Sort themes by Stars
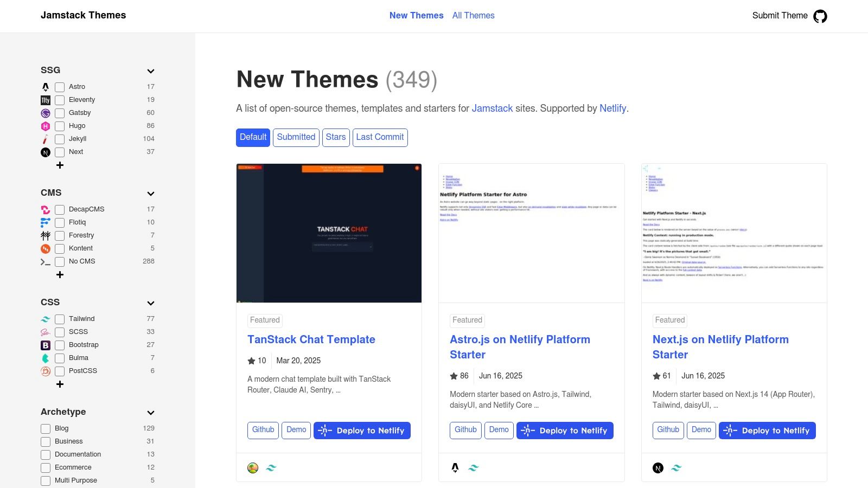The width and height of the screenshot is (868, 488). [336, 137]
